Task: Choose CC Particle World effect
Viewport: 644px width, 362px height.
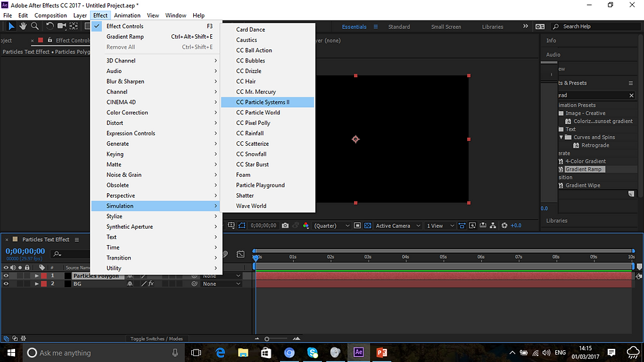Action: 267,112
